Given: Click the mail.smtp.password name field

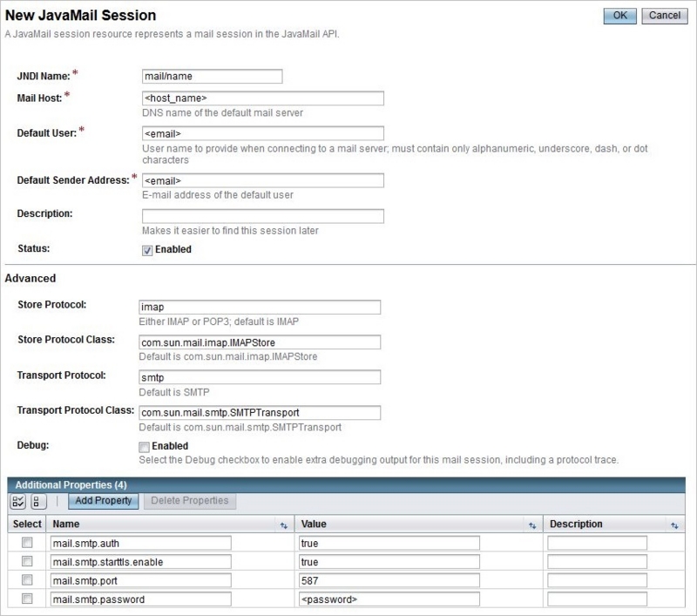Looking at the screenshot, I should click(141, 599).
